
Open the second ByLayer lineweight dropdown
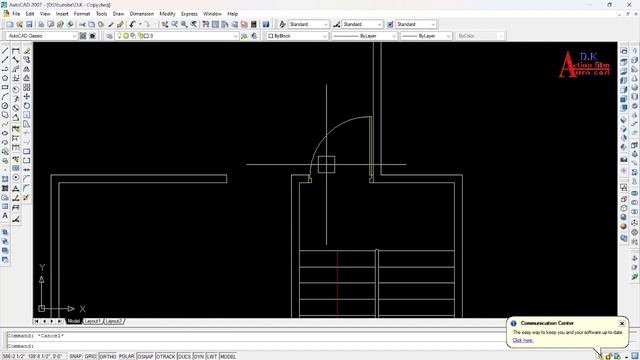426,36
